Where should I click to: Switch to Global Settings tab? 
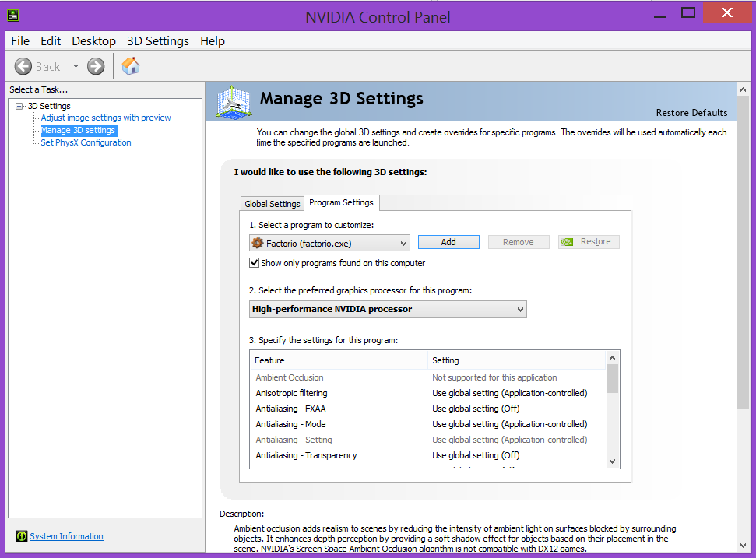(x=273, y=203)
